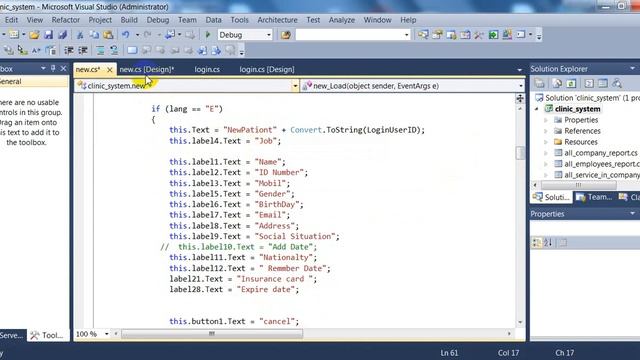This screenshot has width=640, height=360.
Task: Refresh Solution Explorer icon
Action: click(571, 83)
